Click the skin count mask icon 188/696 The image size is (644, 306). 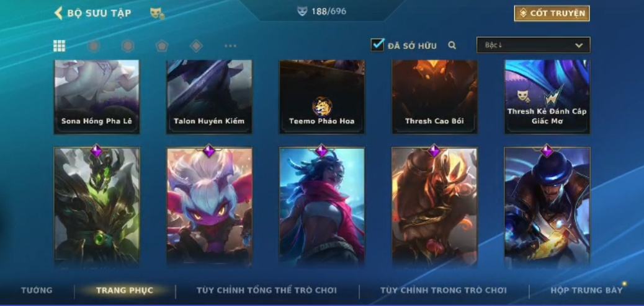[302, 12]
